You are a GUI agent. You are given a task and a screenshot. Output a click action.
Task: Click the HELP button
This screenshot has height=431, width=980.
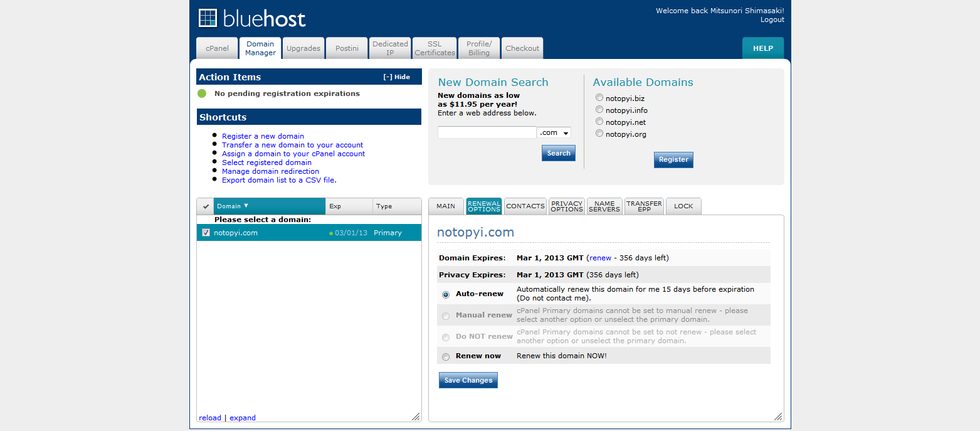tap(763, 48)
